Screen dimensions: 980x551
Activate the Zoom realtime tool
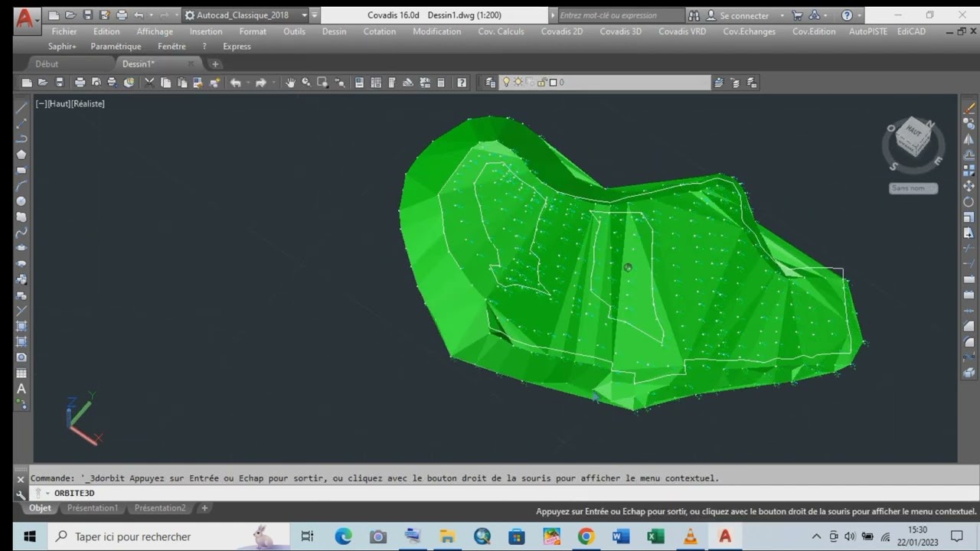[x=306, y=83]
